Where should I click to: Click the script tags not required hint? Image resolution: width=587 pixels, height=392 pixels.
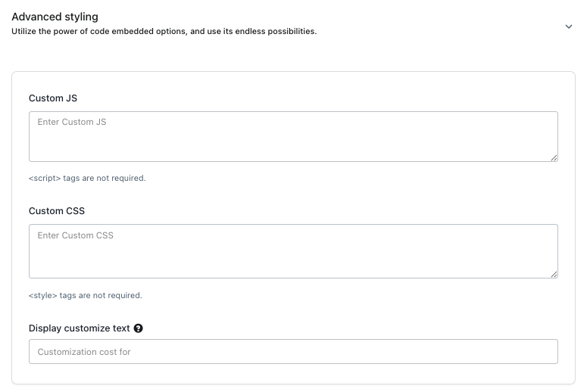coord(87,179)
